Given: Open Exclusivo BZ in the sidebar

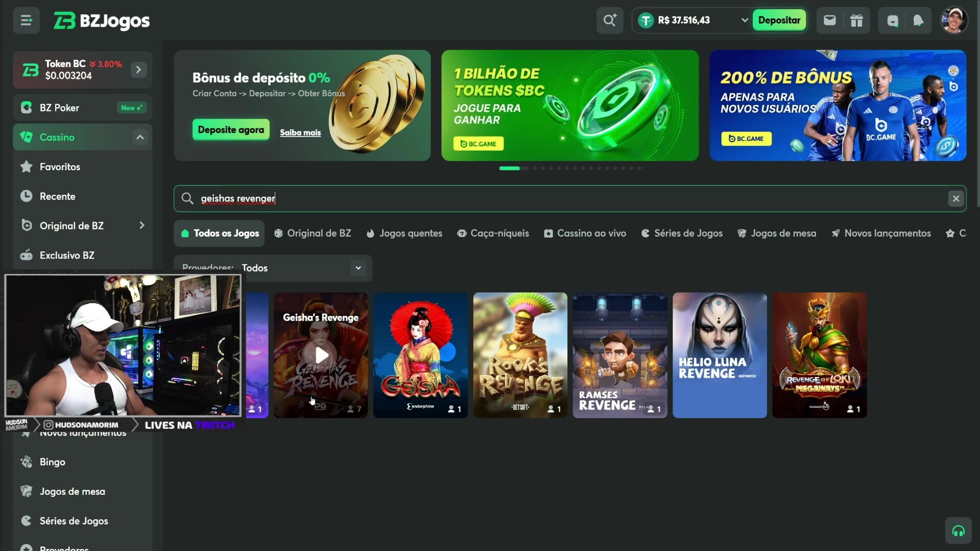Looking at the screenshot, I should [x=83, y=255].
